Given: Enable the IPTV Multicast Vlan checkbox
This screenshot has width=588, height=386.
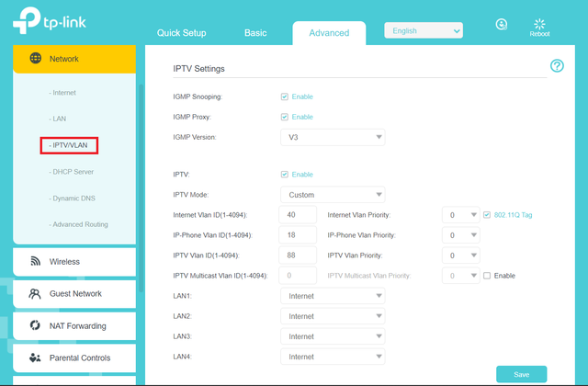Looking at the screenshot, I should [487, 276].
